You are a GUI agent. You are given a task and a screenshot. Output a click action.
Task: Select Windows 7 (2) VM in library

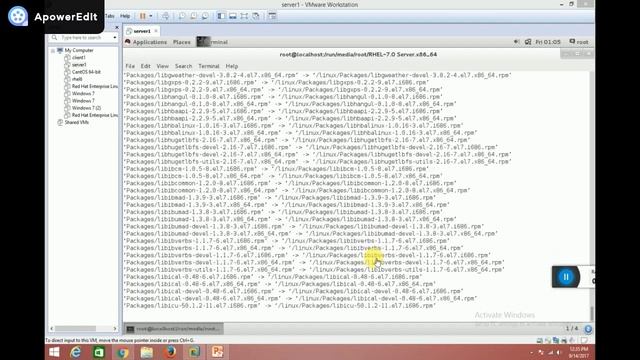(x=86, y=108)
